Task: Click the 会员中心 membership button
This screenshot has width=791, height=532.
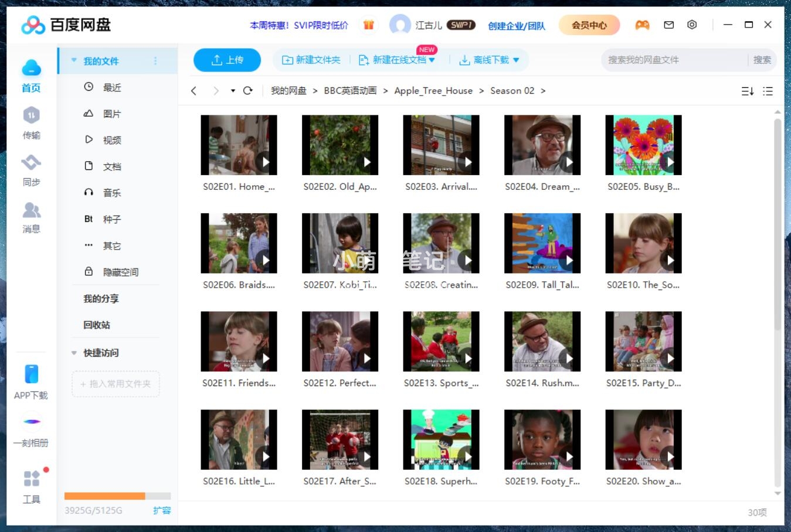Action: [588, 25]
